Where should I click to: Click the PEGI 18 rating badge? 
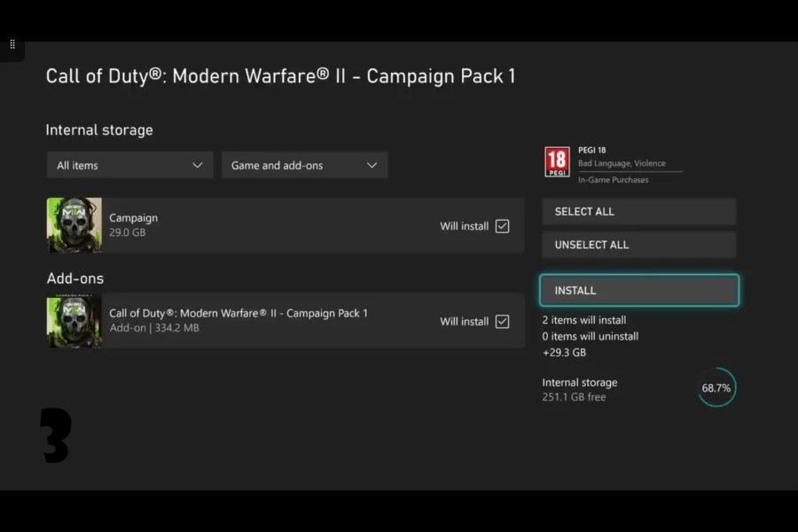(x=557, y=161)
